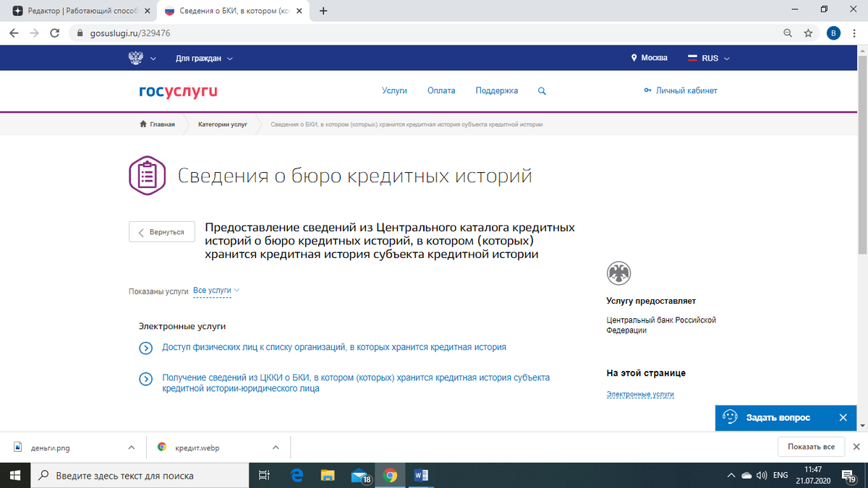Click the 'Вернуться' back button
868x488 pixels.
pyautogui.click(x=161, y=232)
